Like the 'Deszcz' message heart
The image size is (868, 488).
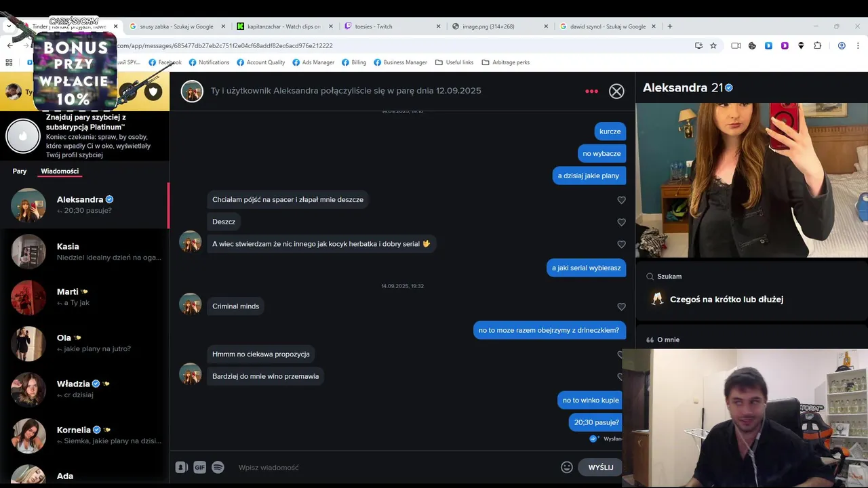621,222
